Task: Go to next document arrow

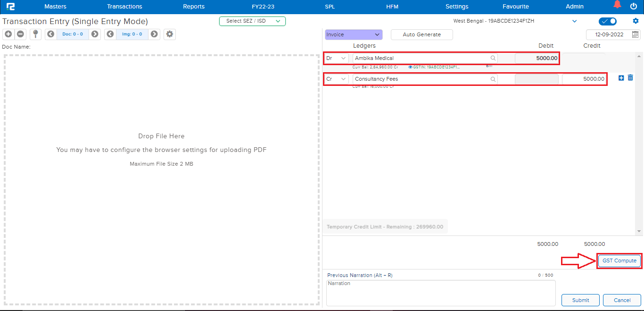Action: tap(95, 34)
